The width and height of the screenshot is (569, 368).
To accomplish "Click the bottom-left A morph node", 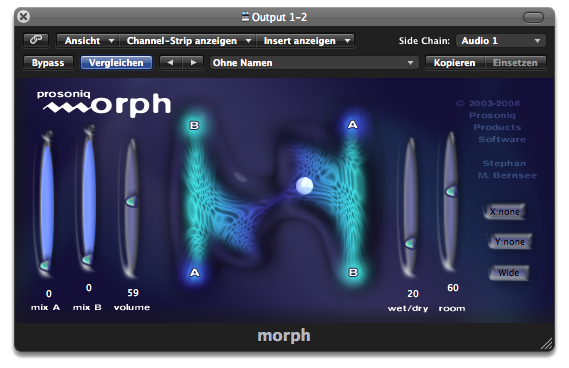I will (195, 273).
